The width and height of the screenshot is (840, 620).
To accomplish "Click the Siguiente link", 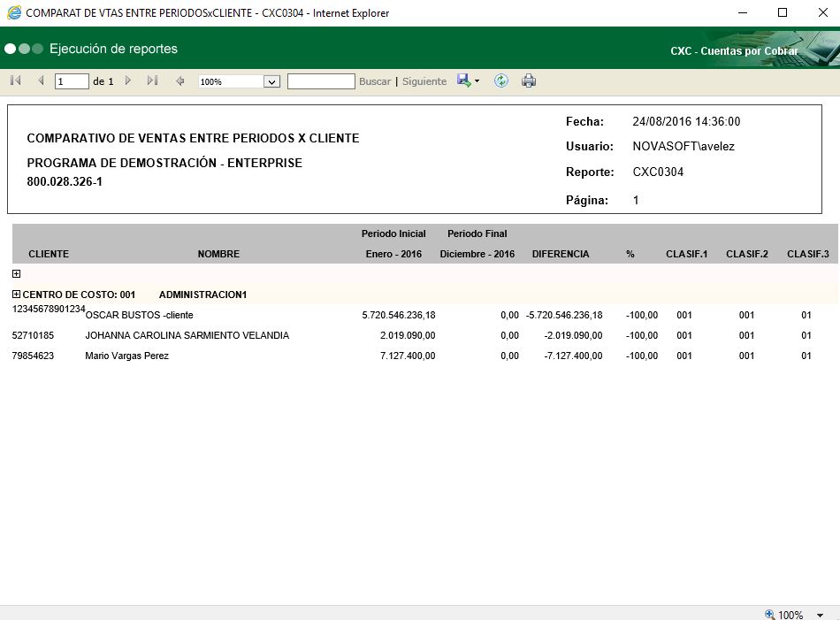I will pos(424,81).
